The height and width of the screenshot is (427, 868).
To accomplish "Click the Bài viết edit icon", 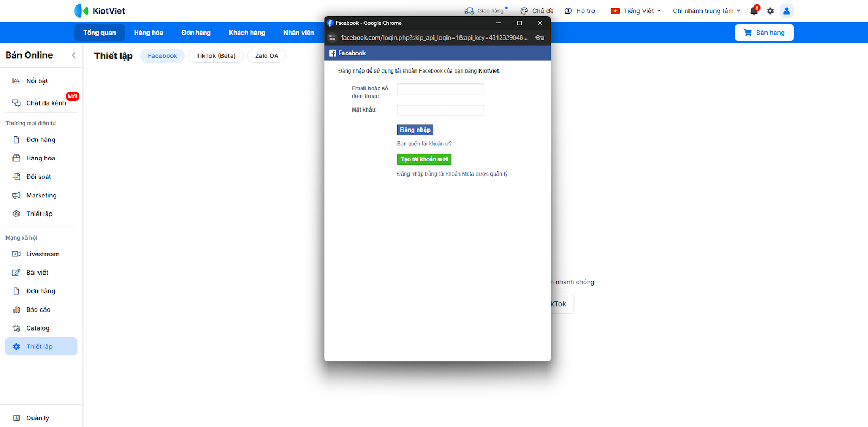I will click(x=16, y=273).
